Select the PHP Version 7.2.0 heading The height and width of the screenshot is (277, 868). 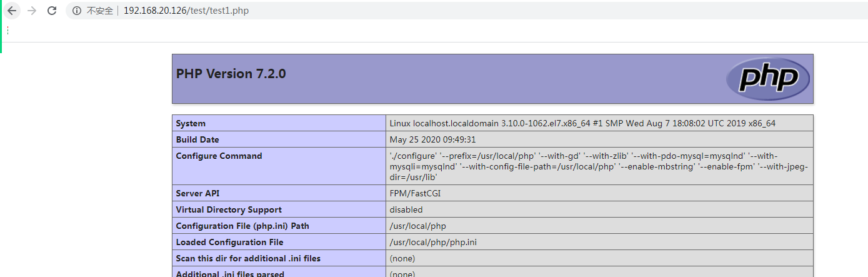(x=231, y=73)
